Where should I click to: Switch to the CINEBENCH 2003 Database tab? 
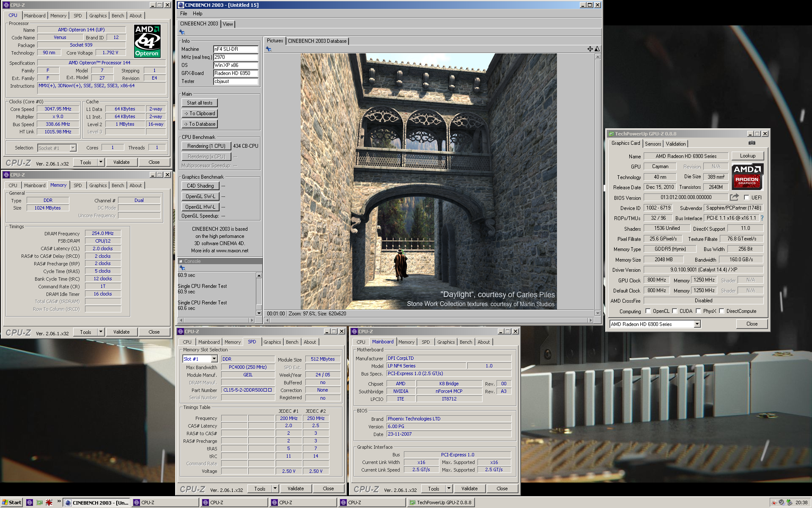coord(317,41)
